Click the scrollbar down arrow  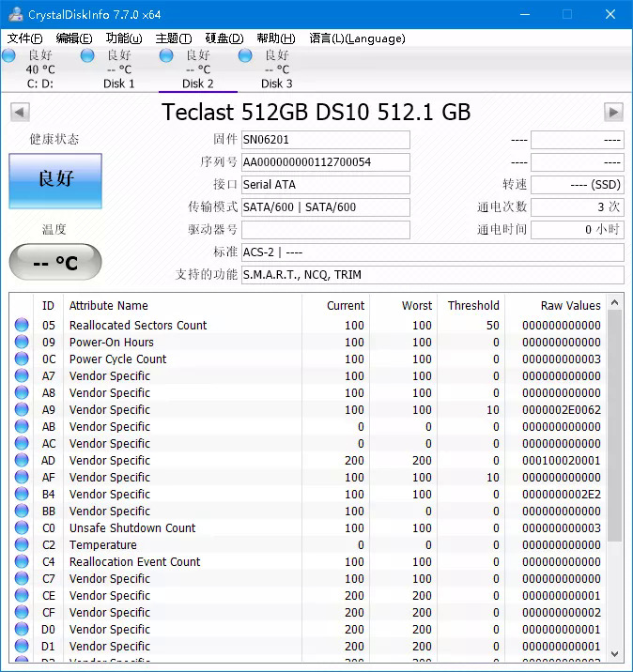coord(615,653)
